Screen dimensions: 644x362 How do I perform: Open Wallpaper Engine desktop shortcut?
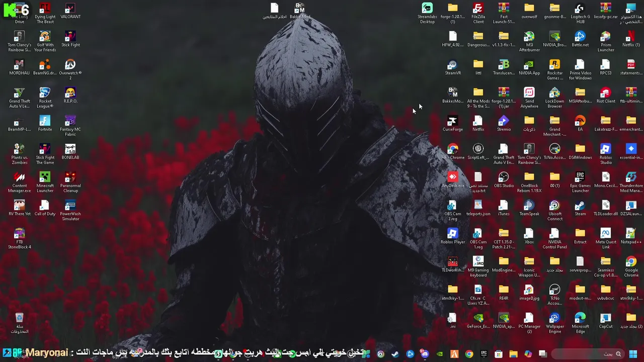pyautogui.click(x=554, y=323)
